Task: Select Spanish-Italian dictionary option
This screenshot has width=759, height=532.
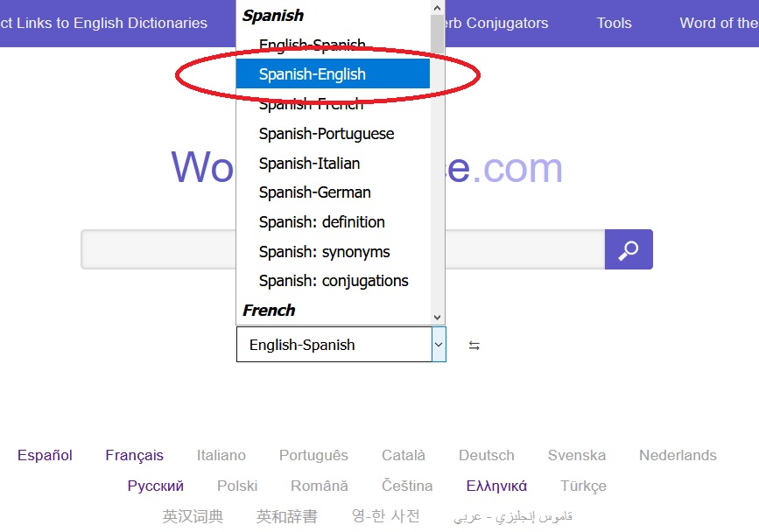Action: point(309,164)
